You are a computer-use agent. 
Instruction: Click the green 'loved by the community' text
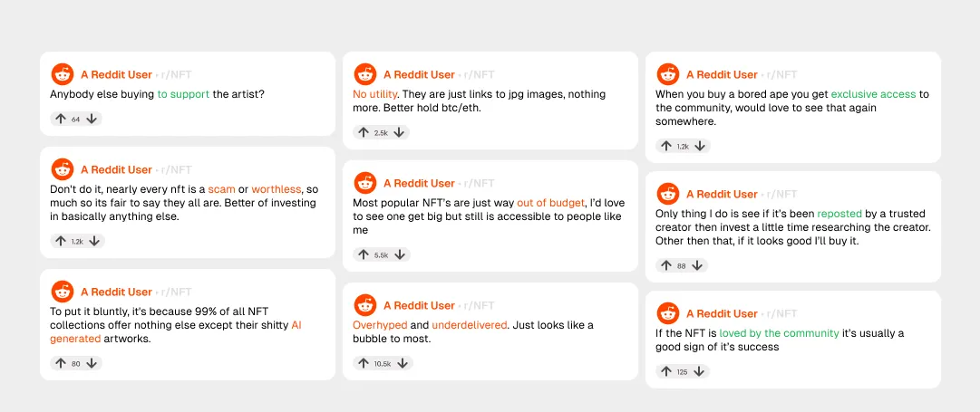point(779,334)
